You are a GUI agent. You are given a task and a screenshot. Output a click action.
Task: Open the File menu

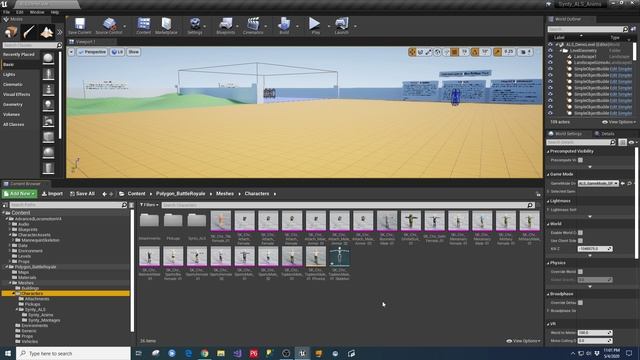pyautogui.click(x=7, y=12)
